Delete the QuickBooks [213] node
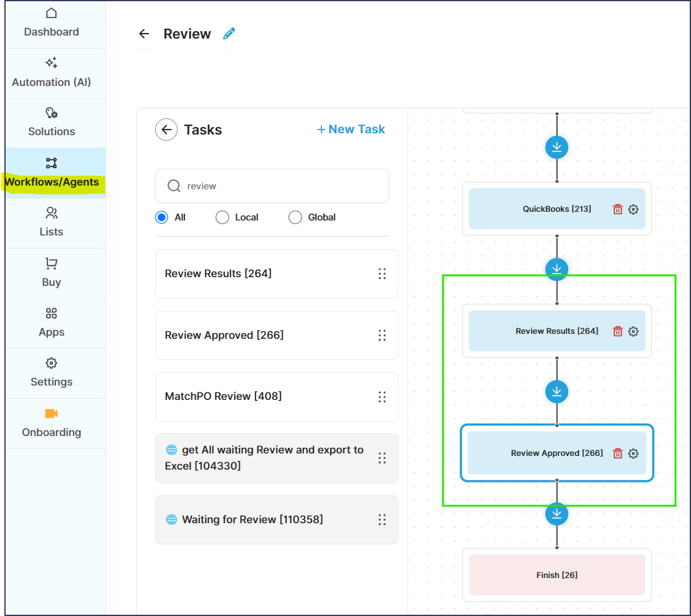691x616 pixels. pyautogui.click(x=618, y=209)
